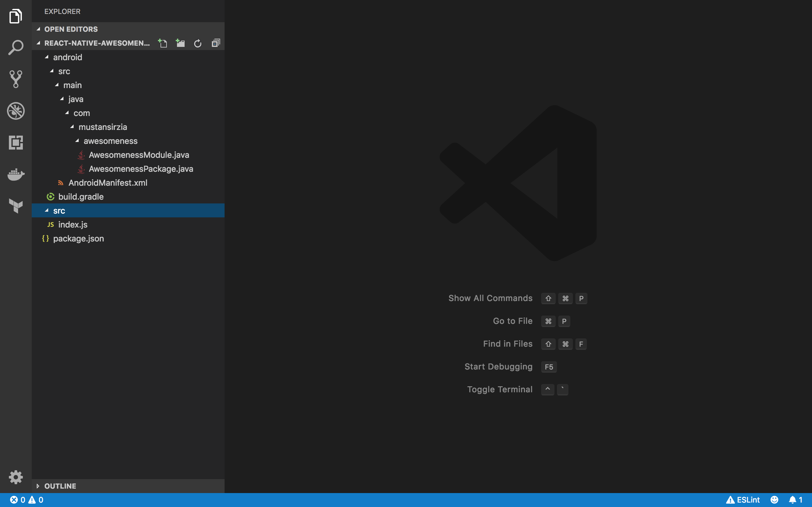Click the ESLint status bar item

tap(743, 500)
